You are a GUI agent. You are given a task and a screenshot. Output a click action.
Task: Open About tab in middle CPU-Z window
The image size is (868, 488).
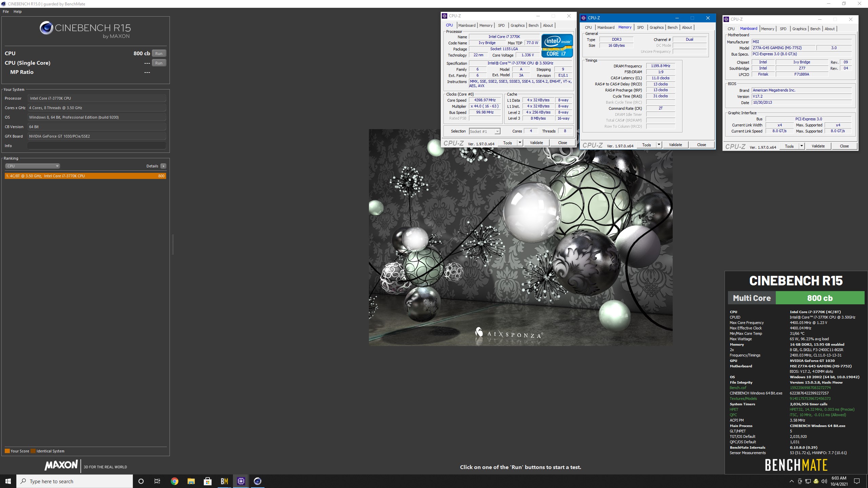pyautogui.click(x=687, y=27)
